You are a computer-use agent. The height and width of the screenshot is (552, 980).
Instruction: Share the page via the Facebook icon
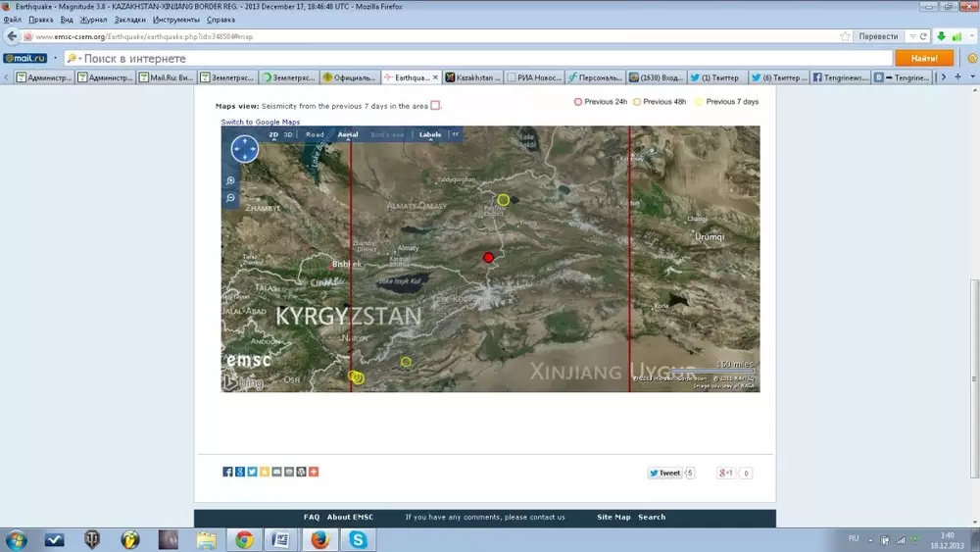coord(228,473)
